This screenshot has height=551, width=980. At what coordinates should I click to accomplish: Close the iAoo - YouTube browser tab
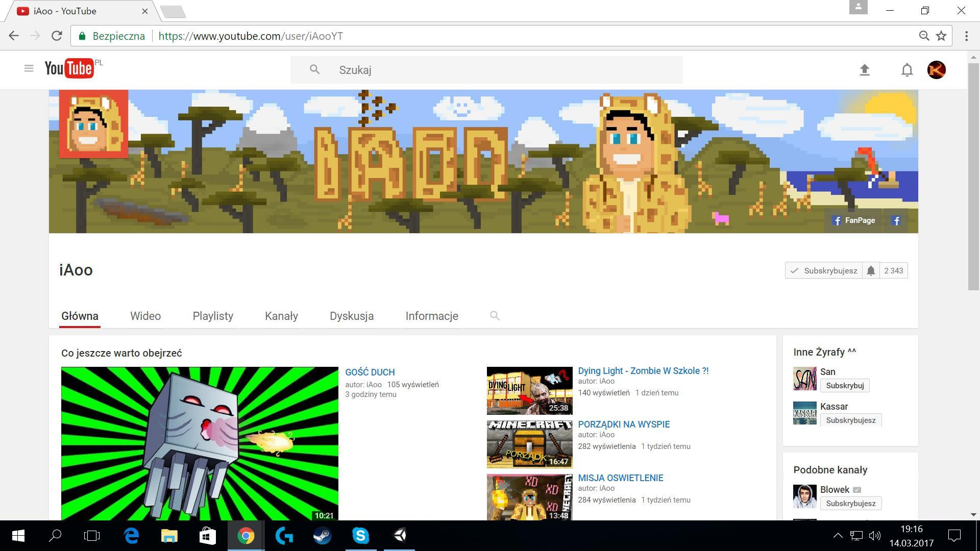click(x=145, y=11)
